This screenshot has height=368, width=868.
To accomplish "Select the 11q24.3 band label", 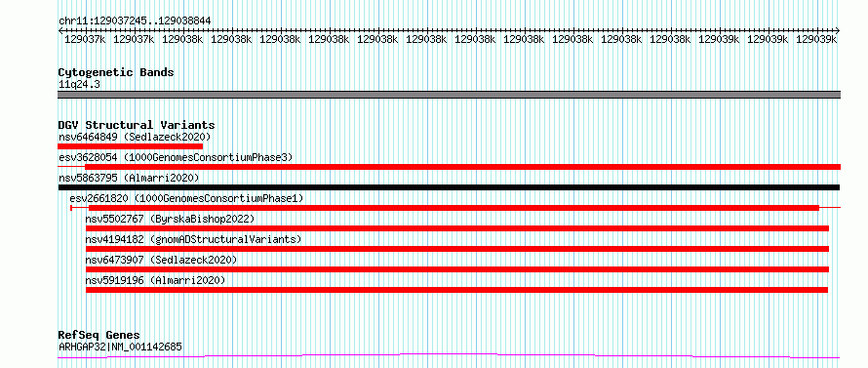I will coord(79,85).
